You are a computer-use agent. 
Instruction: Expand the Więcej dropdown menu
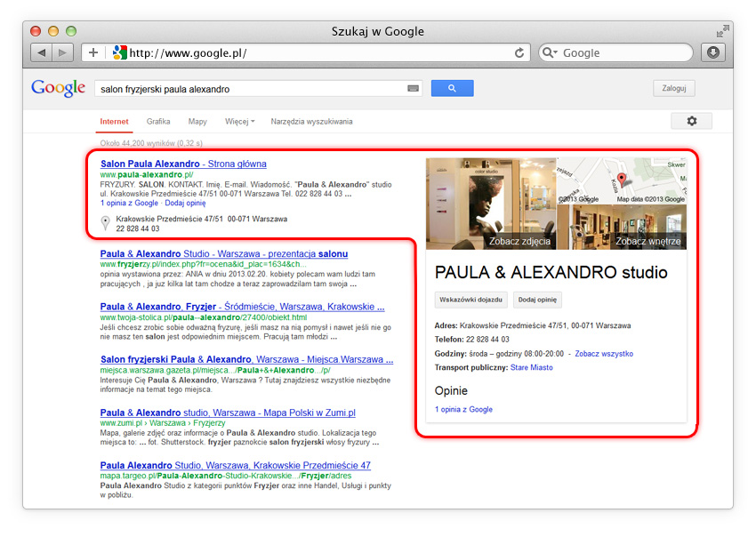tap(239, 122)
